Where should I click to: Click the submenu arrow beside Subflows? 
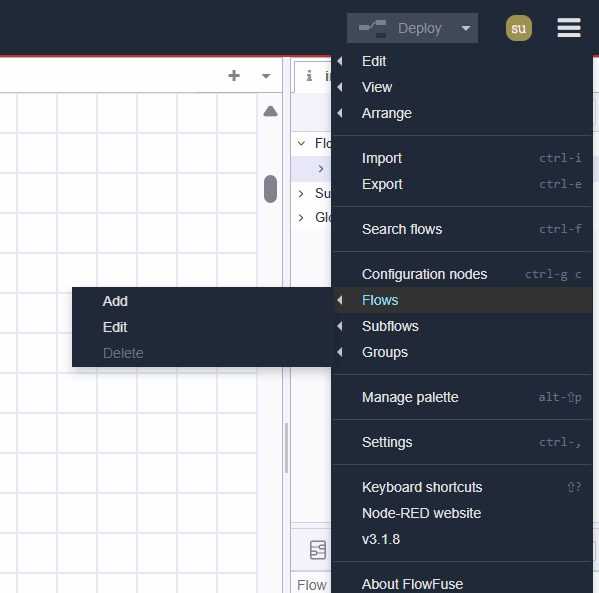click(x=340, y=326)
